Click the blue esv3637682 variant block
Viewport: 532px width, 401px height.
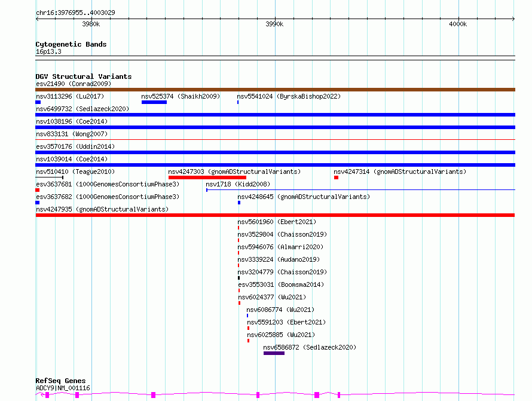coord(37,203)
